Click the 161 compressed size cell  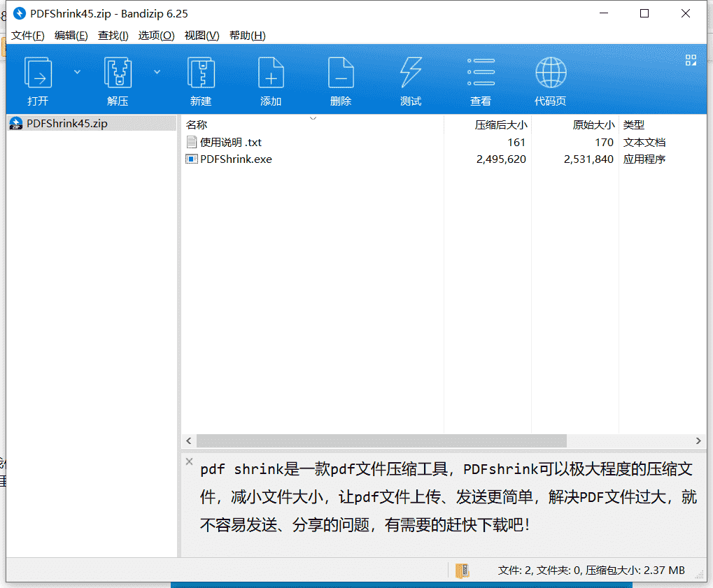516,142
